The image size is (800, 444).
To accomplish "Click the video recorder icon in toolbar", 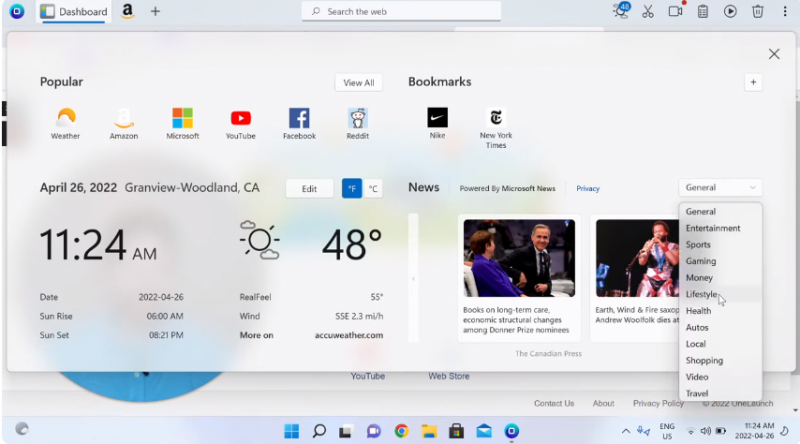I will coord(676,11).
